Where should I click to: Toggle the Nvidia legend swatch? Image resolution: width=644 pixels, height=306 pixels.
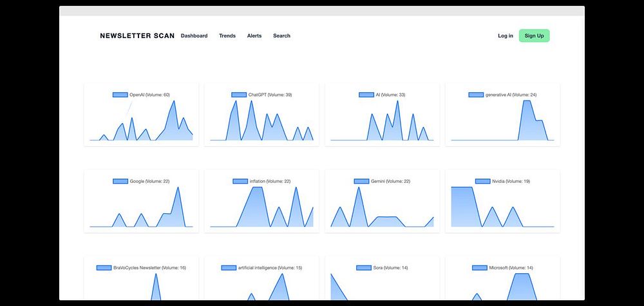pos(483,181)
